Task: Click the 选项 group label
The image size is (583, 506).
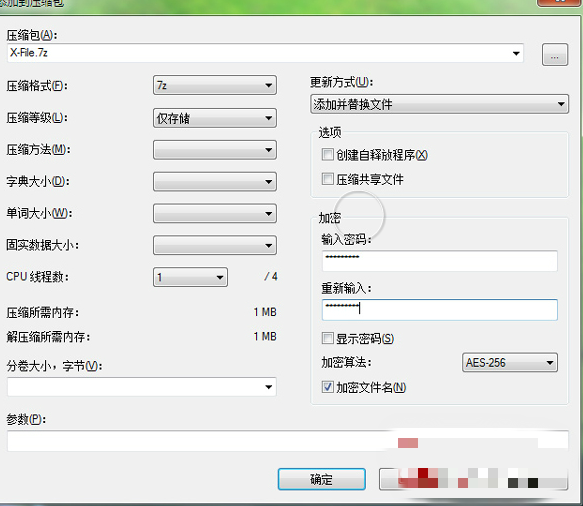Action: [x=329, y=132]
